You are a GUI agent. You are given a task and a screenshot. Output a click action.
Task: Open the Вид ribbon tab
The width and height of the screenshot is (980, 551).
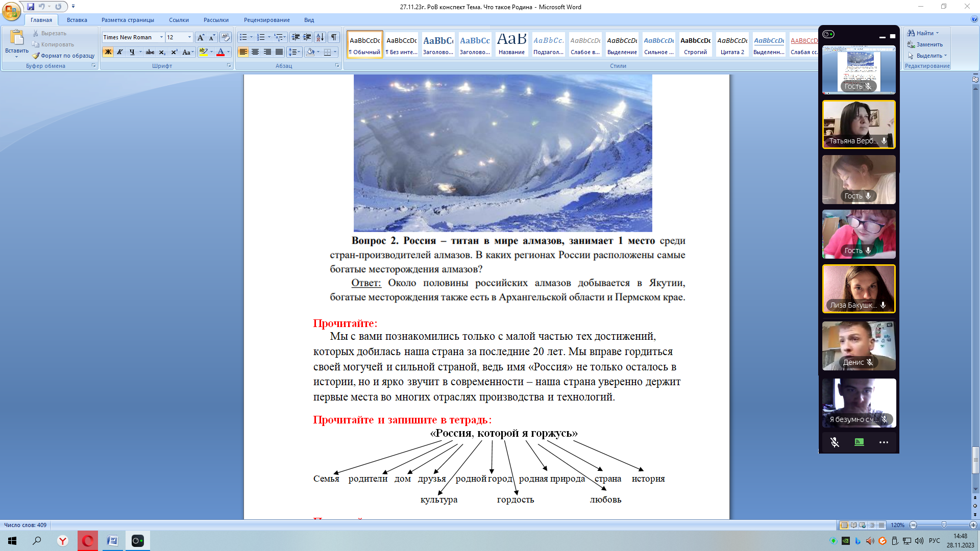tap(309, 20)
